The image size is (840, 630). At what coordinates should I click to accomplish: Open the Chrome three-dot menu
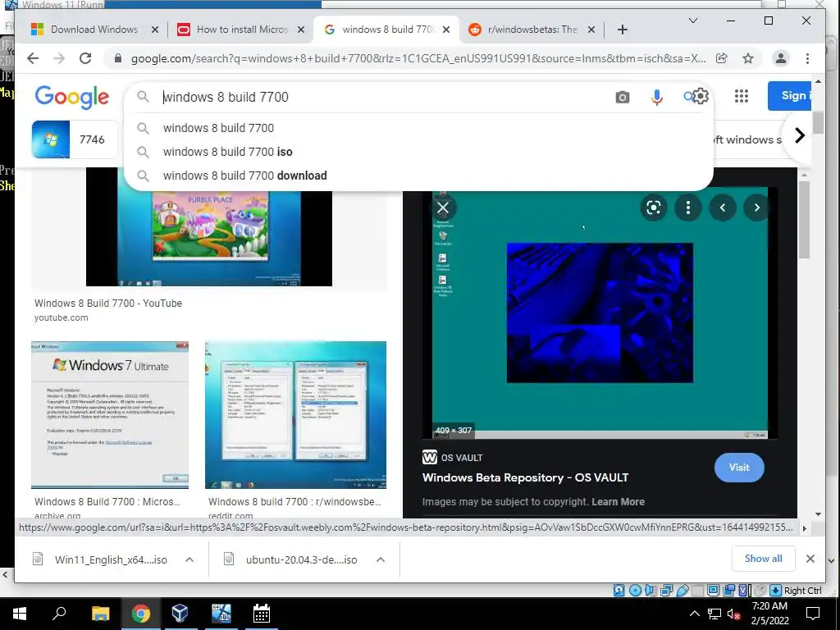(807, 58)
